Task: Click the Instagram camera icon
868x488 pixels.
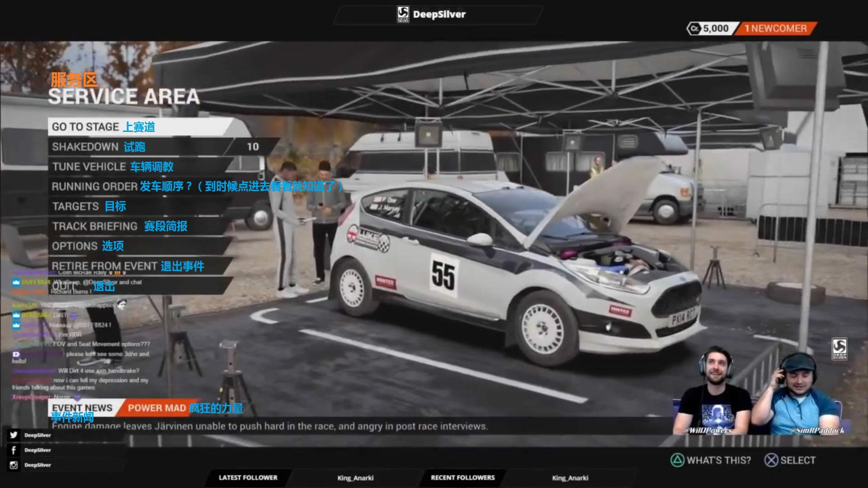Action: pos(14,465)
